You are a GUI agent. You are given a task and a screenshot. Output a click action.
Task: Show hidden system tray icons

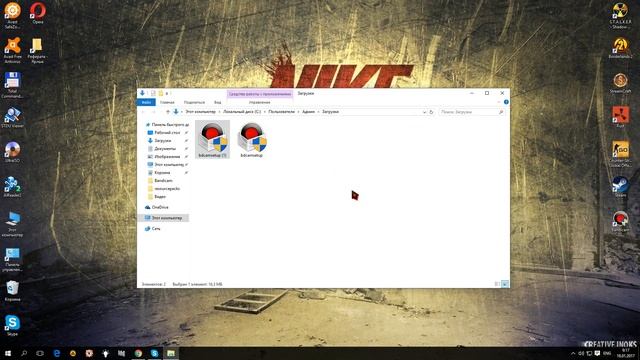pyautogui.click(x=573, y=353)
